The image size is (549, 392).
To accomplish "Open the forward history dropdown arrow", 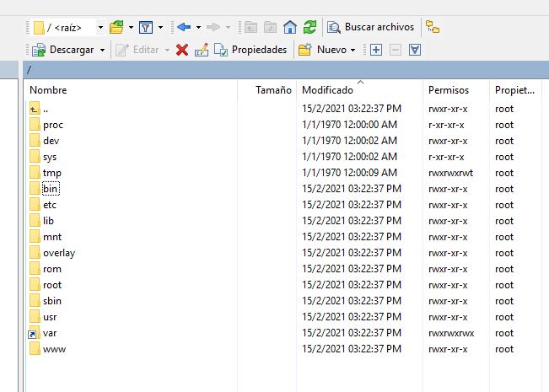I will click(228, 27).
